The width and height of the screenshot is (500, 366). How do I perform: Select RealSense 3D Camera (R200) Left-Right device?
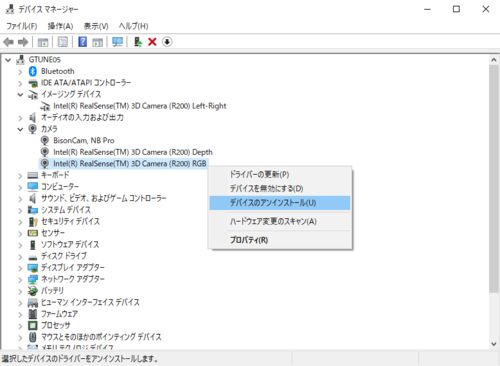(x=140, y=106)
